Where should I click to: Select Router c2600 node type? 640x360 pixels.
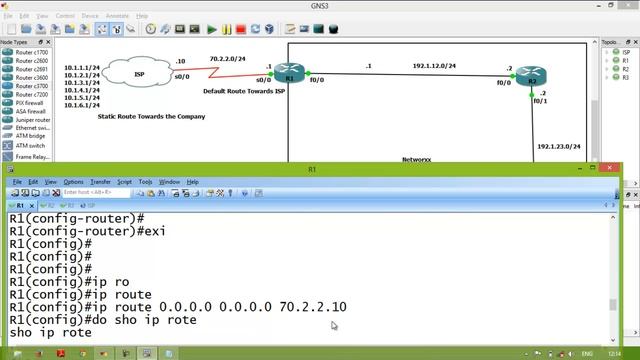tap(26, 61)
